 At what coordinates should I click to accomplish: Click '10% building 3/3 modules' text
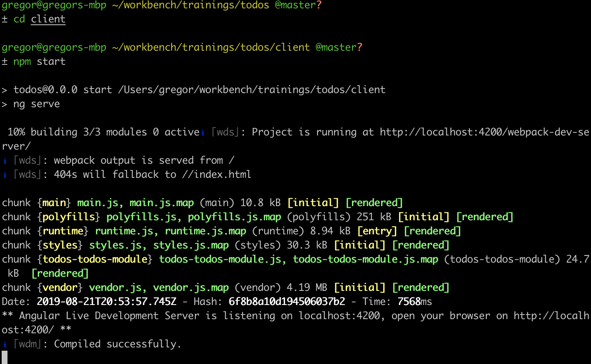point(77,132)
